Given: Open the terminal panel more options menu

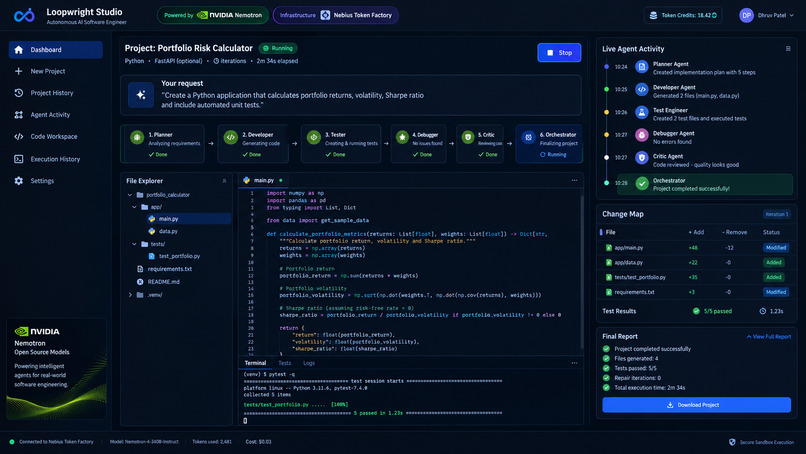Looking at the screenshot, I should click(574, 363).
